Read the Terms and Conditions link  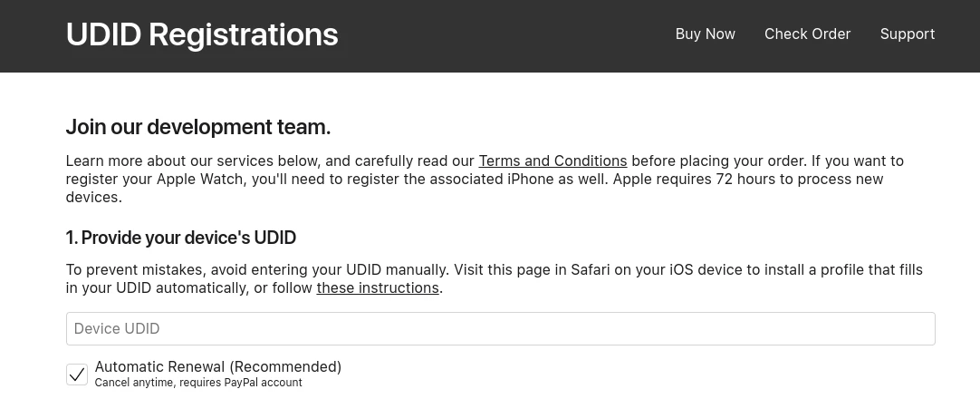pyautogui.click(x=552, y=161)
